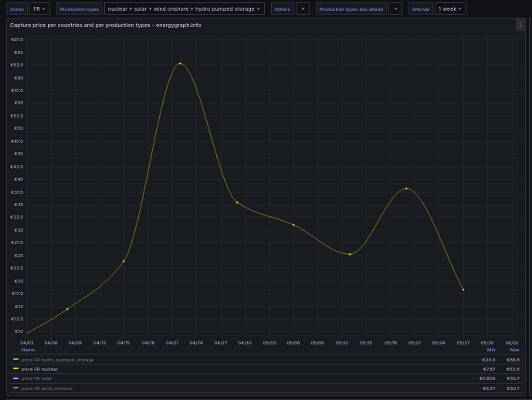Click the orange wind_onshore series color marker

16,388
